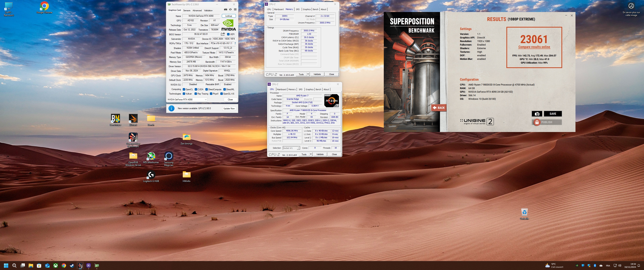Click Validate in the CPU-Z Memory window
This screenshot has width=644, height=270.
point(317,74)
